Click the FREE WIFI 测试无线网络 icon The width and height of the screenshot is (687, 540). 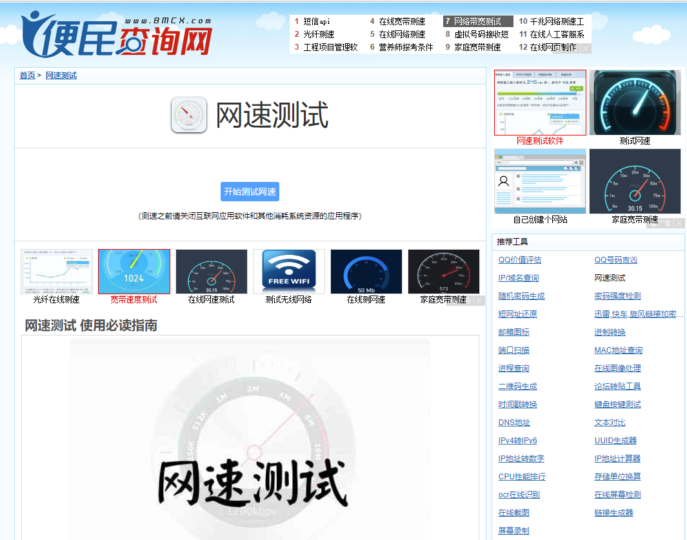click(x=288, y=271)
